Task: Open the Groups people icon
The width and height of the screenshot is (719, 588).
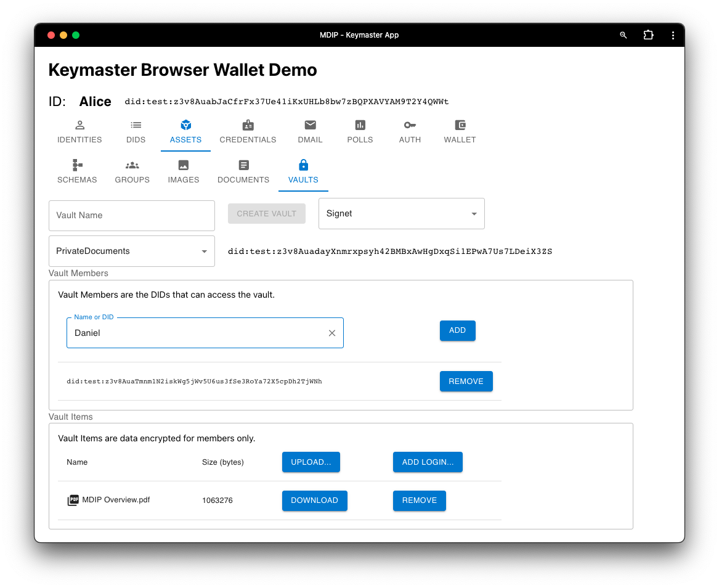Action: click(x=132, y=165)
